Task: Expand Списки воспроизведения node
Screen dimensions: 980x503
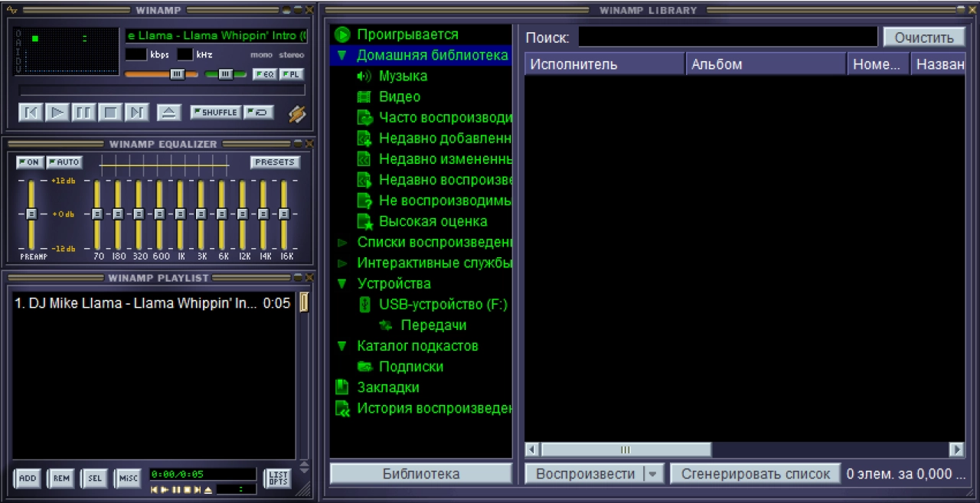Action: pyautogui.click(x=341, y=243)
